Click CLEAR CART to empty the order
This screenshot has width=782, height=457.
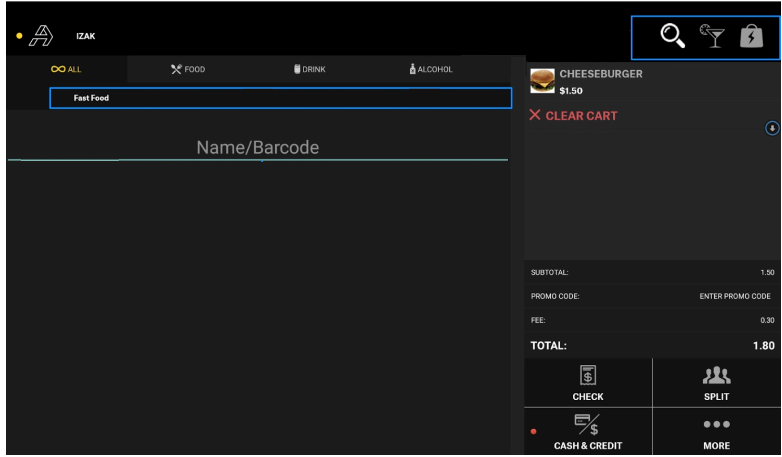pos(574,116)
